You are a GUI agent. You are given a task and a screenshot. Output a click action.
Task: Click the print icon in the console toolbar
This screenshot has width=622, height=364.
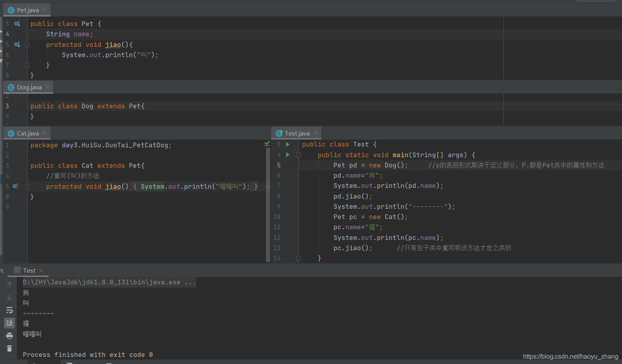coord(9,336)
